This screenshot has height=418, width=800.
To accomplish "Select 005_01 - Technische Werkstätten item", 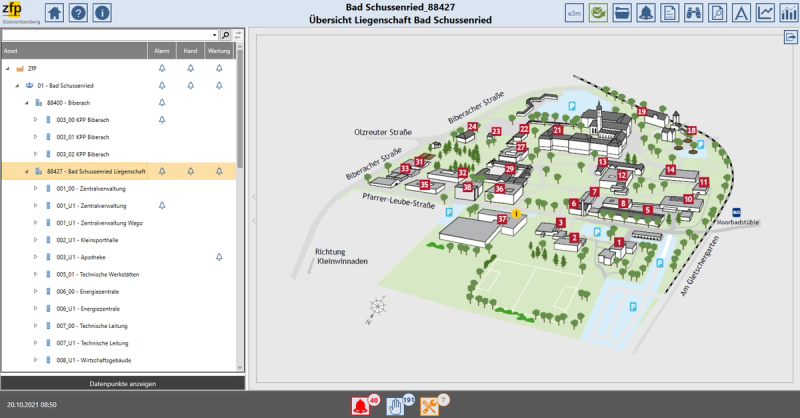I will coord(97,275).
